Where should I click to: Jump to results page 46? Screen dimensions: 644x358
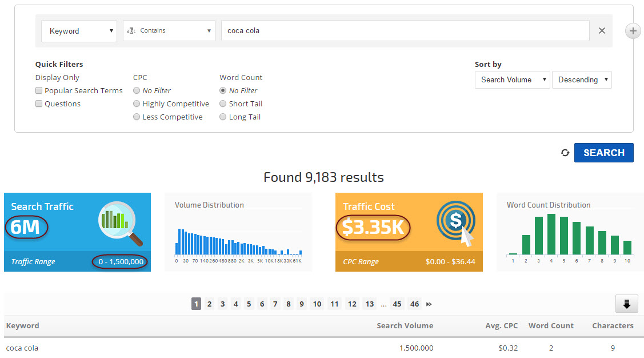[x=414, y=304]
